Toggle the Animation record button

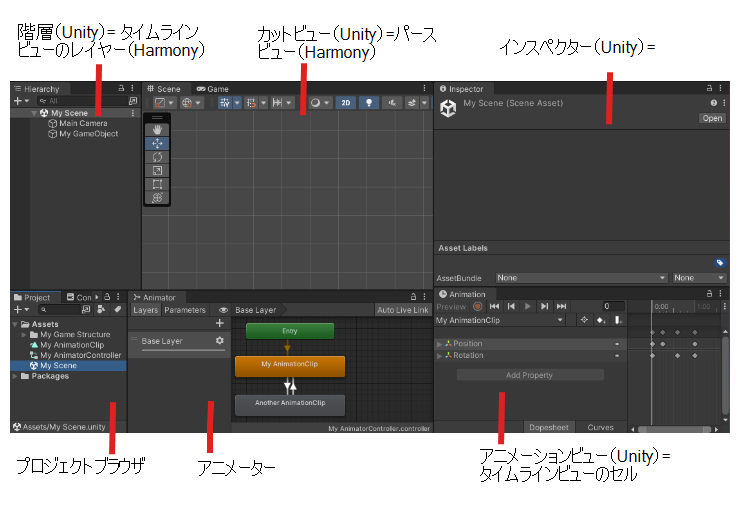[x=478, y=307]
